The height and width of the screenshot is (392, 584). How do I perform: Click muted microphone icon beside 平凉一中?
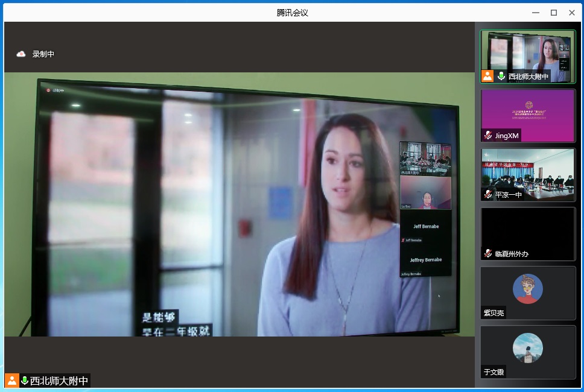click(487, 194)
